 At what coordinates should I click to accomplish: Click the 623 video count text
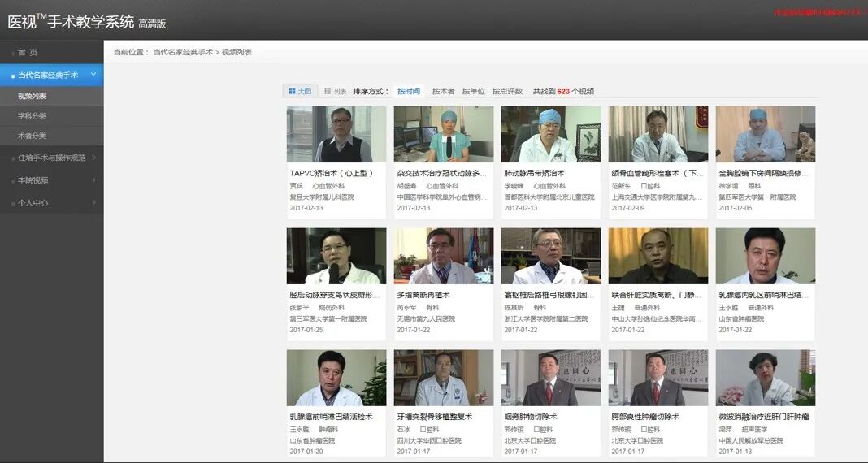(x=563, y=91)
